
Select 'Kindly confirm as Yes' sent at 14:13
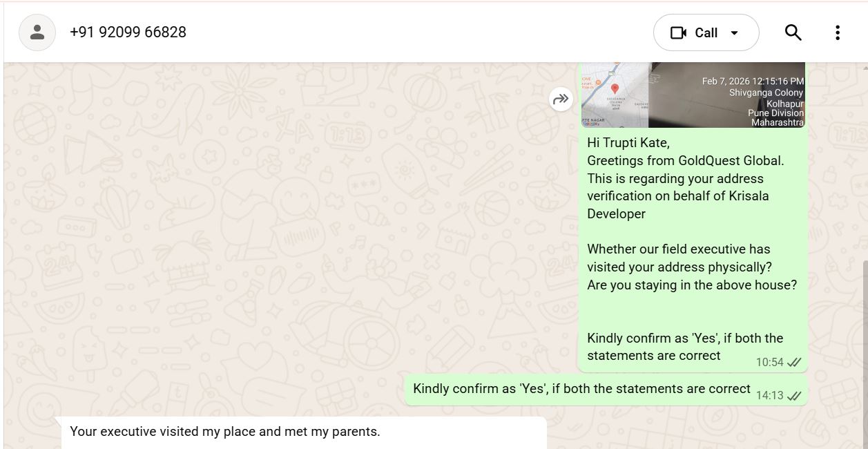pyautogui.click(x=581, y=389)
